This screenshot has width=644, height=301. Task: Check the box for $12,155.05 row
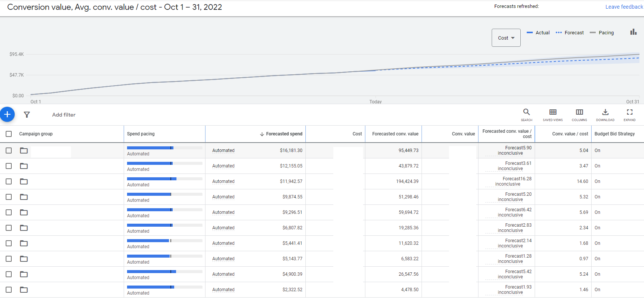(x=9, y=166)
